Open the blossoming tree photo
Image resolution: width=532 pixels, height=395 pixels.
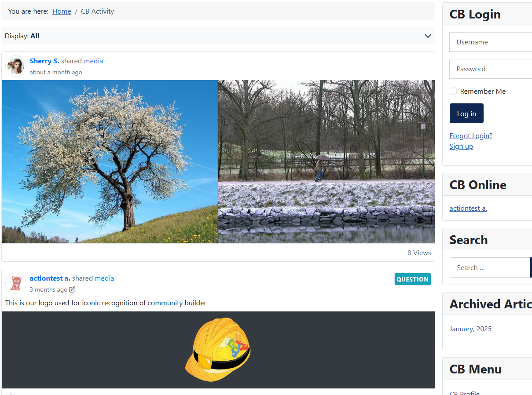[x=110, y=161]
